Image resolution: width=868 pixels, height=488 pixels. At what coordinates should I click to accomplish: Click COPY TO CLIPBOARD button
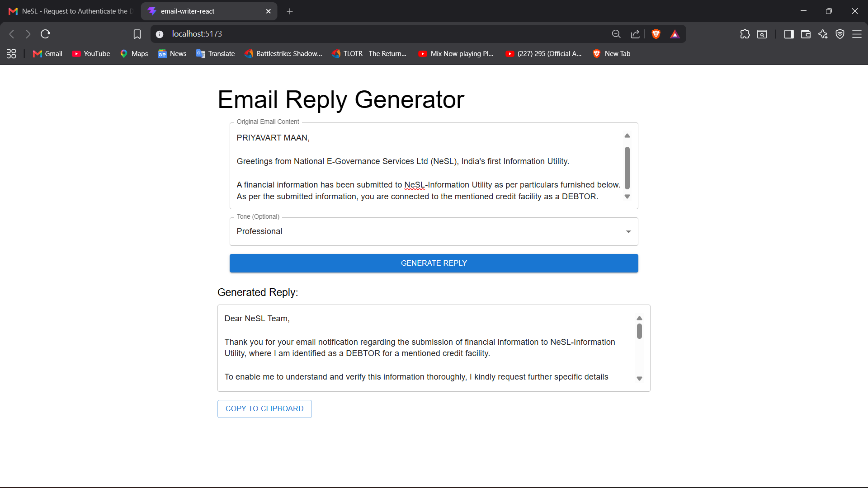(264, 408)
